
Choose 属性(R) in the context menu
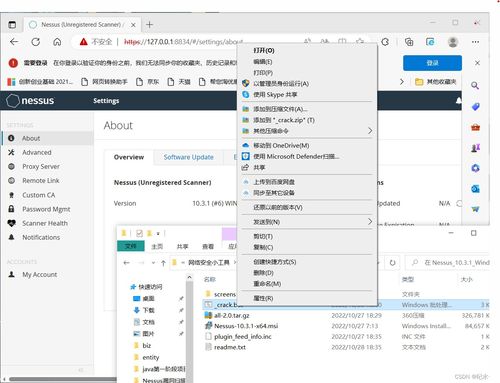[x=263, y=298]
